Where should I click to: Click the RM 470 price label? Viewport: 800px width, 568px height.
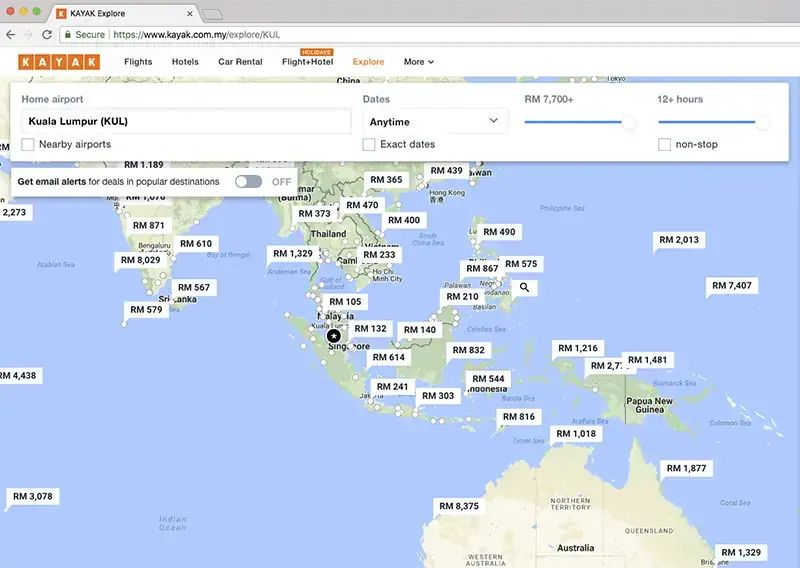click(x=362, y=205)
